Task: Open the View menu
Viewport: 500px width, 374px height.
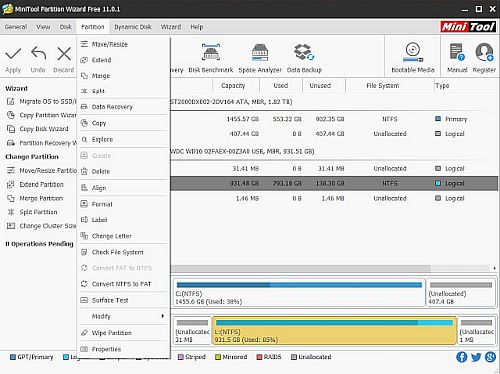Action: pos(43,27)
